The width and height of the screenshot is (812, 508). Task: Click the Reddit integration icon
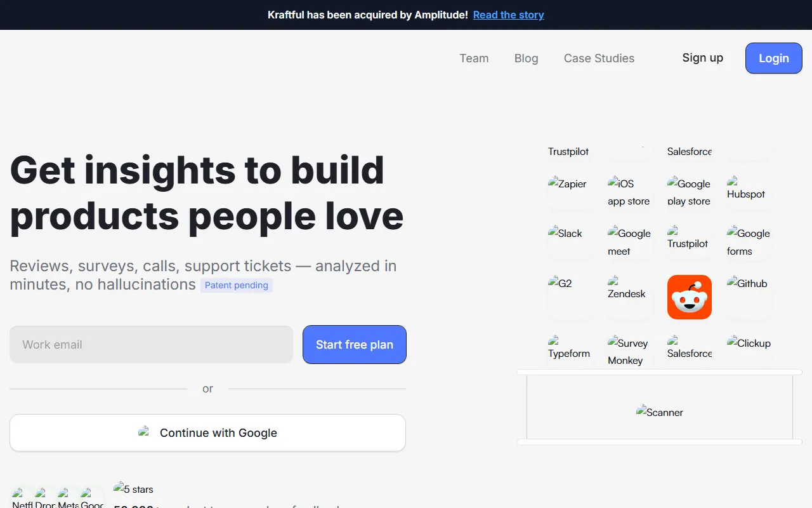point(689,297)
